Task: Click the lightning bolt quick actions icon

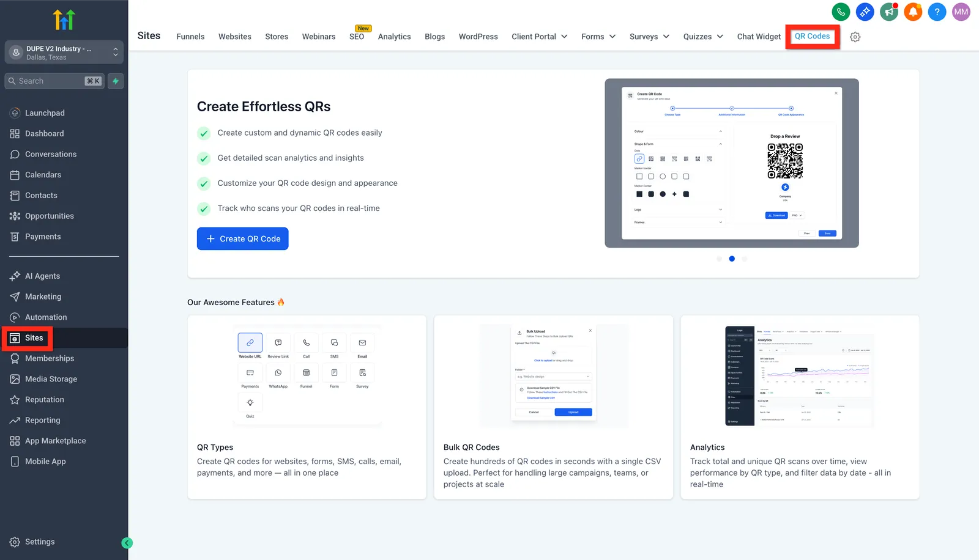Action: 116,81
